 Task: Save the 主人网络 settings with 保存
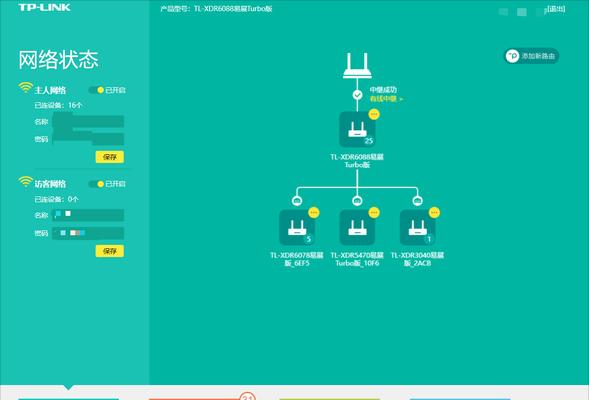110,157
